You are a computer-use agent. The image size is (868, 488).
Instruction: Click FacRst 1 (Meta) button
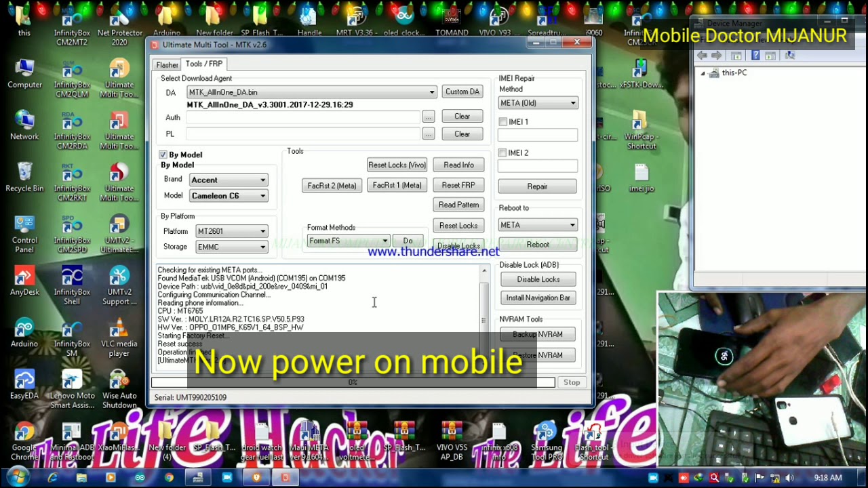tap(397, 185)
